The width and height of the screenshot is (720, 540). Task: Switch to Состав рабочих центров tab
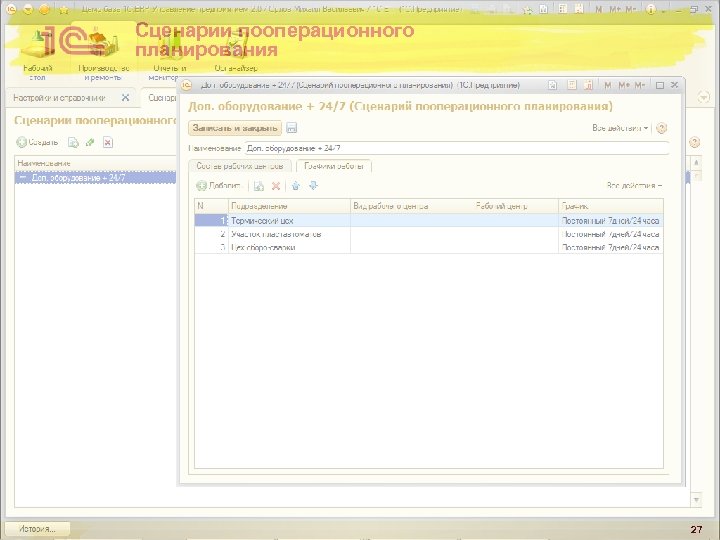point(240,166)
